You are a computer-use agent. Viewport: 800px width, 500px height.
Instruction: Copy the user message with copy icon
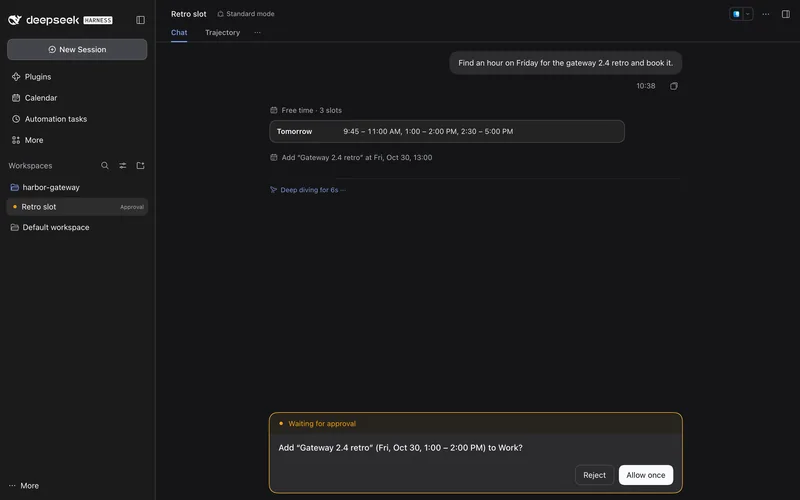673,86
